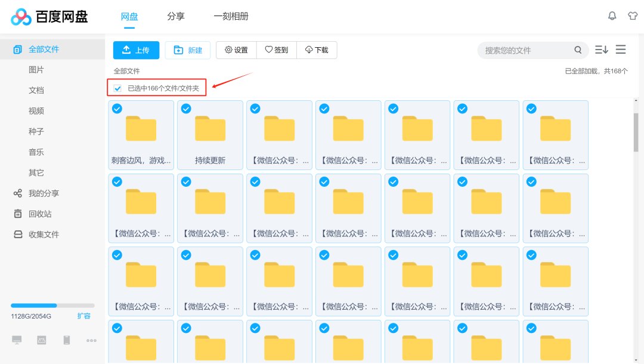644x364 pixels.
Task: Click the storage usage progress bar
Action: 52,306
